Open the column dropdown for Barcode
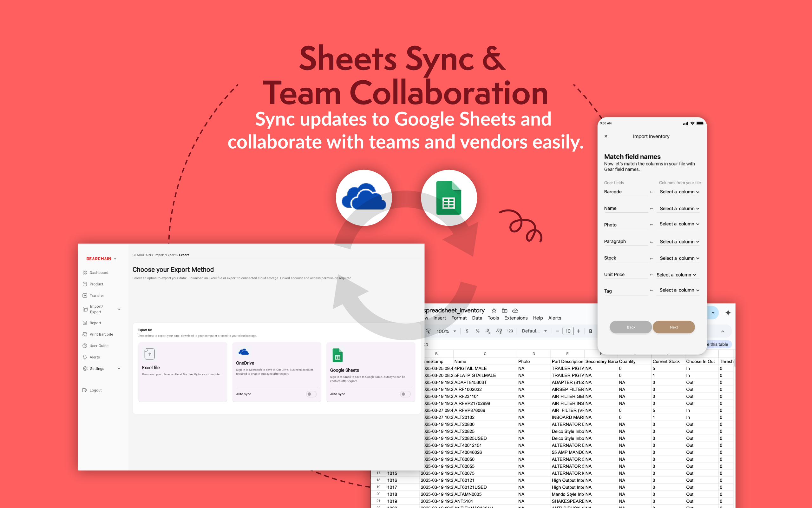 679,192
